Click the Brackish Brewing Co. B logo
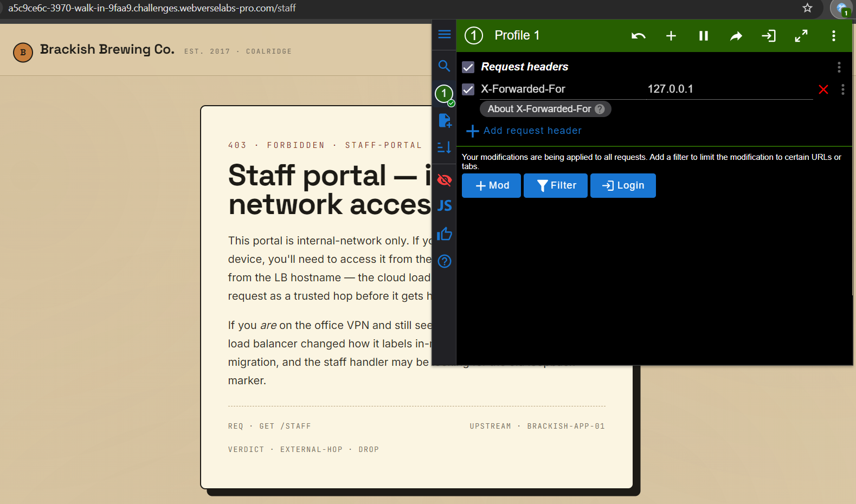 point(23,52)
